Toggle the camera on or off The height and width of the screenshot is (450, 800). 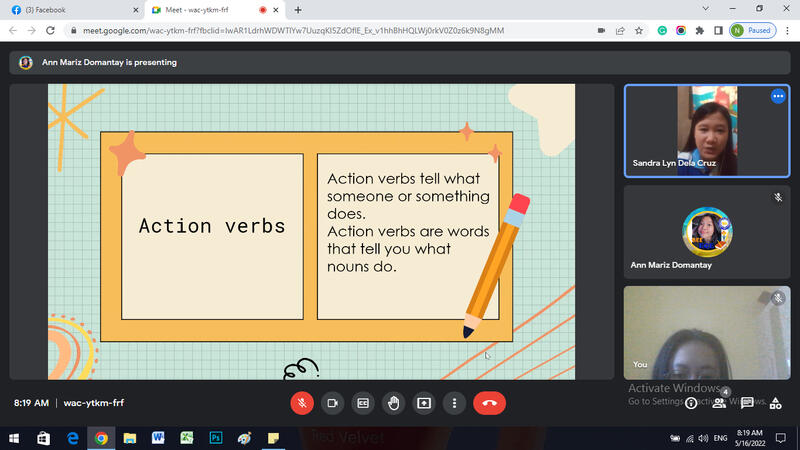pos(332,403)
